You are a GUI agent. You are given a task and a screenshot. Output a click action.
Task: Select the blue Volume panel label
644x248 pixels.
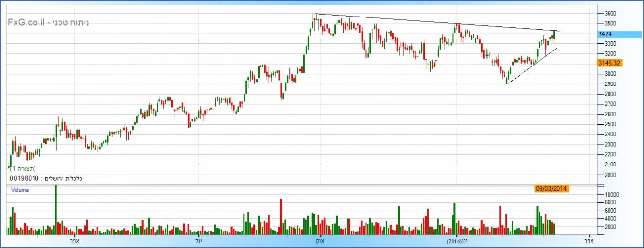(20, 190)
